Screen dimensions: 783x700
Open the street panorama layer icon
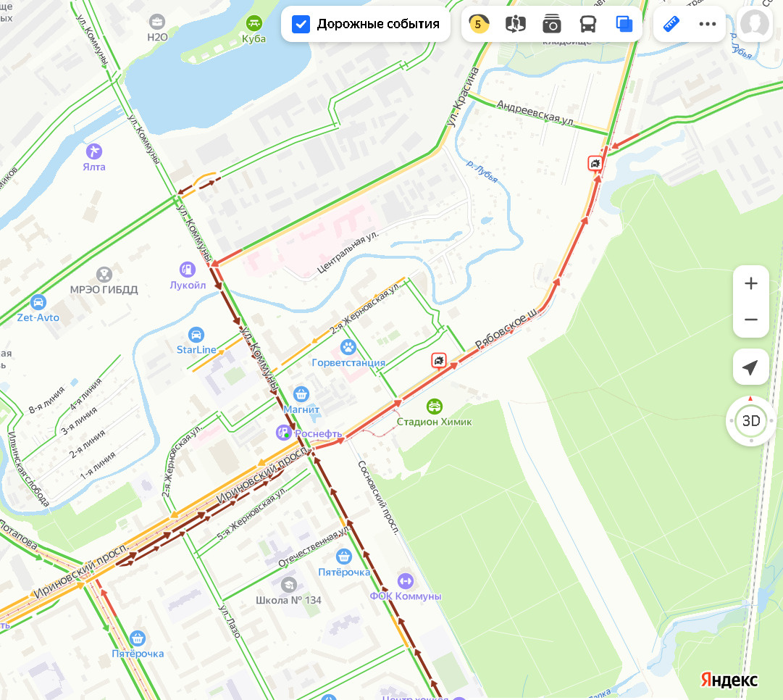coord(515,23)
